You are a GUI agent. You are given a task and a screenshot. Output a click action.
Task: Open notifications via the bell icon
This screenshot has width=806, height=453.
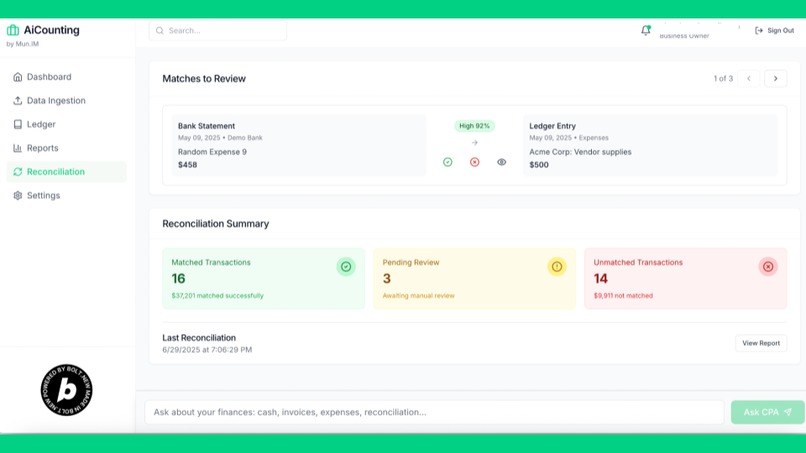[x=646, y=30]
